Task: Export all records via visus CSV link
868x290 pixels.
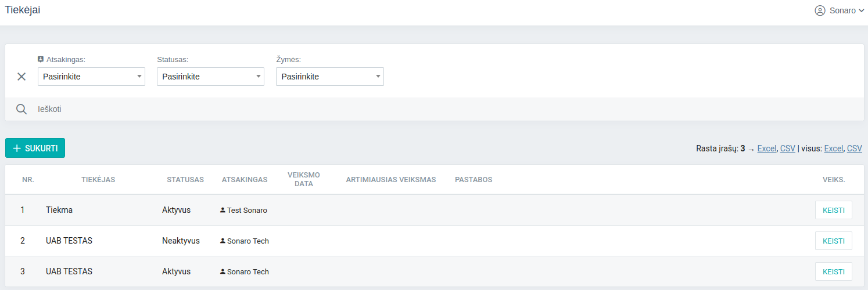Action: pos(854,148)
